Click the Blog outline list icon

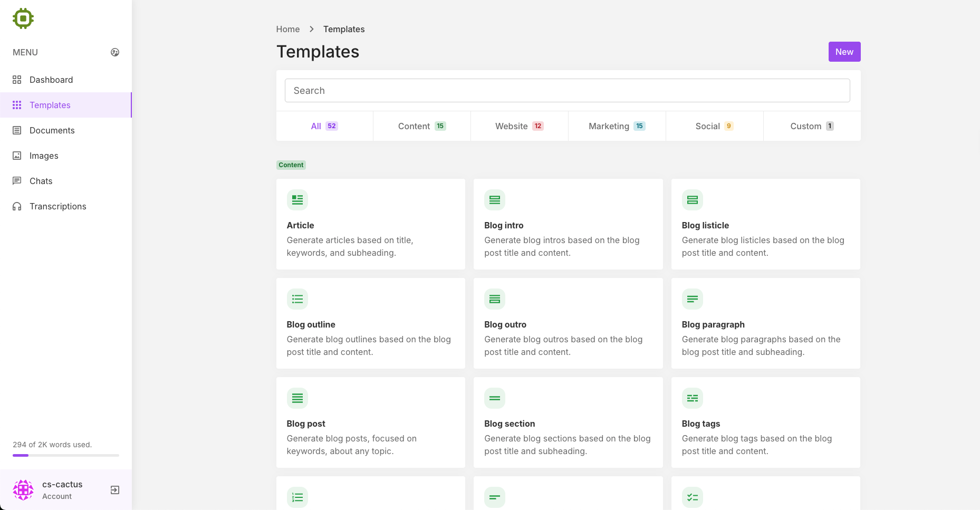click(x=297, y=299)
